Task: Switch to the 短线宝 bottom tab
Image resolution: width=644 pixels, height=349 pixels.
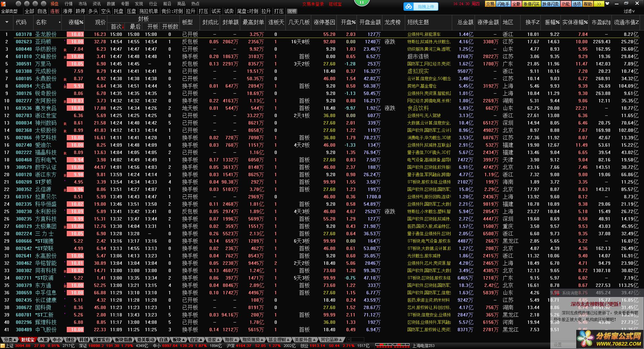Action: click(x=28, y=340)
